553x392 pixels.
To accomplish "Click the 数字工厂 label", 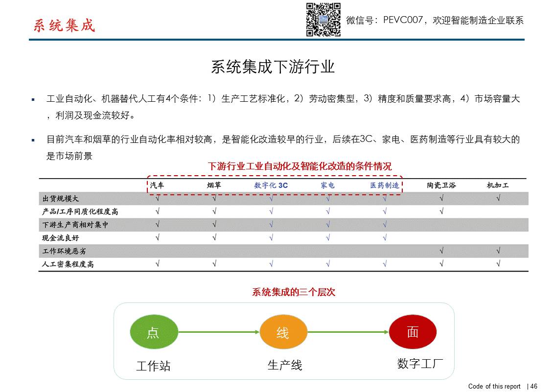I will (420, 364).
